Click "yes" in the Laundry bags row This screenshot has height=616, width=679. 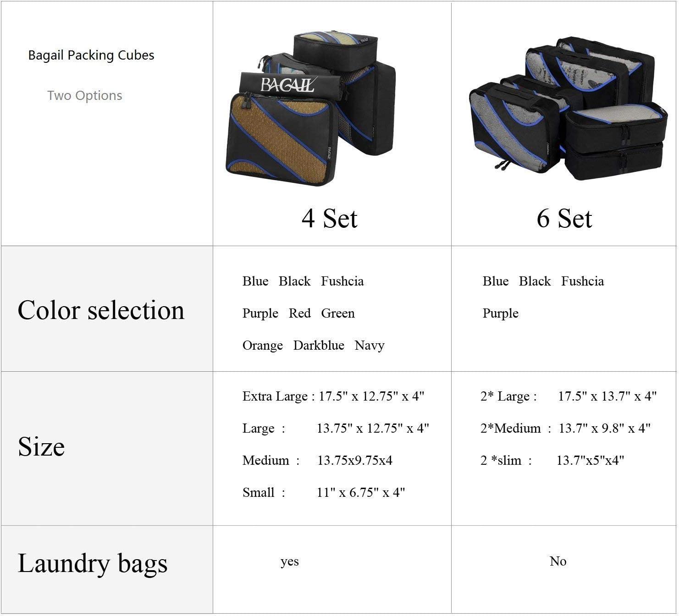pyautogui.click(x=289, y=561)
